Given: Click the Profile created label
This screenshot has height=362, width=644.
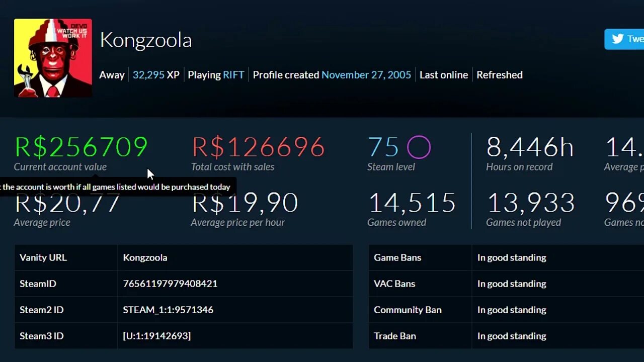Looking at the screenshot, I should [286, 75].
